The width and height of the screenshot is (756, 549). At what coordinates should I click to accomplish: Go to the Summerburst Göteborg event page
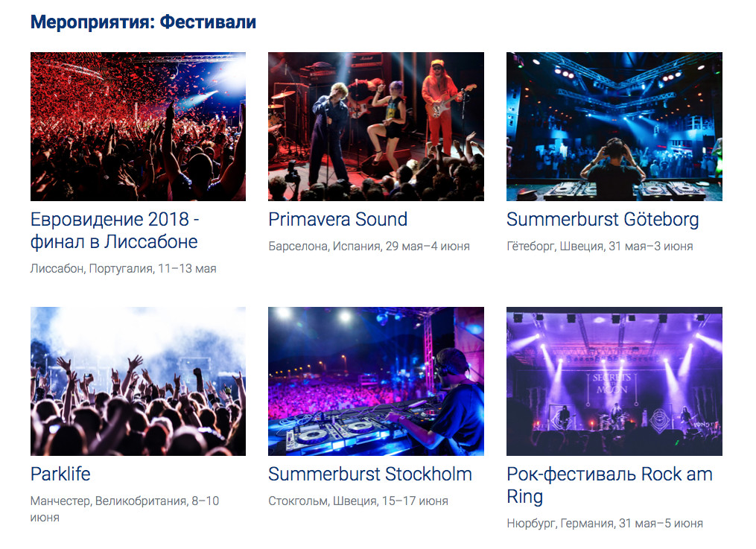coord(603,220)
